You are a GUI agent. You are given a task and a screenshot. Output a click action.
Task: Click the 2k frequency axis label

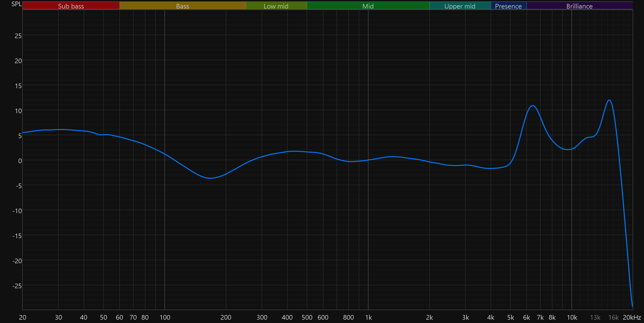pyautogui.click(x=429, y=317)
